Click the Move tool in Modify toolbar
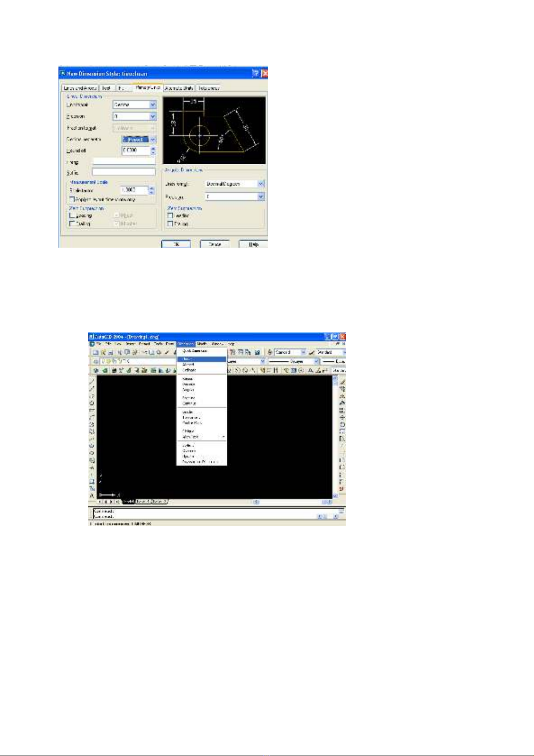The width and height of the screenshot is (534, 756). [343, 418]
